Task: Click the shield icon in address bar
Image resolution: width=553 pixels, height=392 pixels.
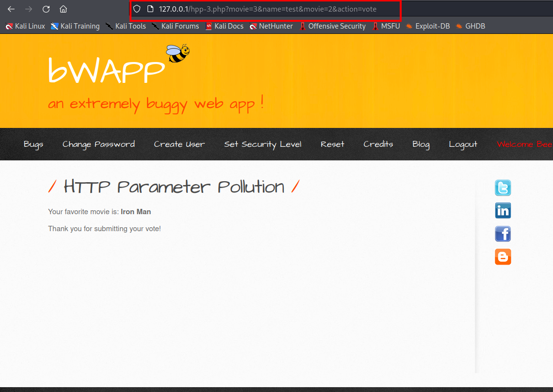Action: (x=137, y=9)
